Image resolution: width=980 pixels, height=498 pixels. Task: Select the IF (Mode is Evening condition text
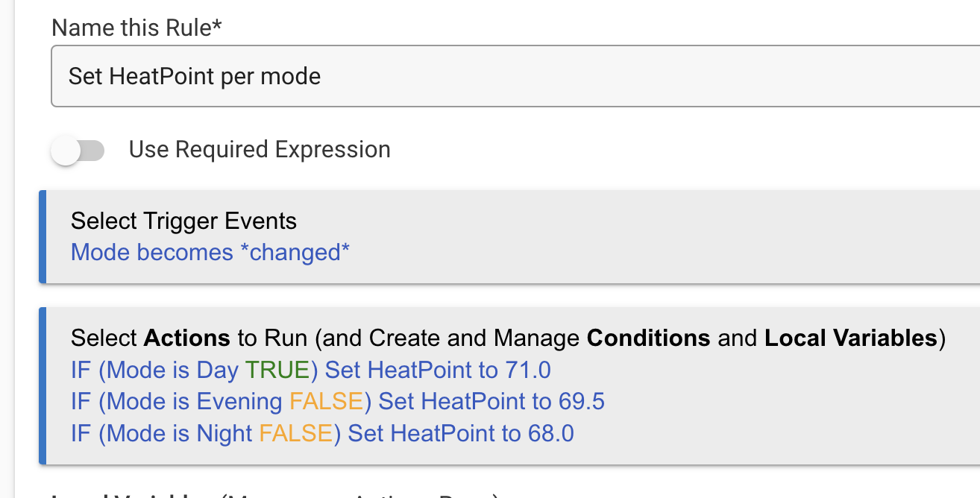click(x=177, y=402)
